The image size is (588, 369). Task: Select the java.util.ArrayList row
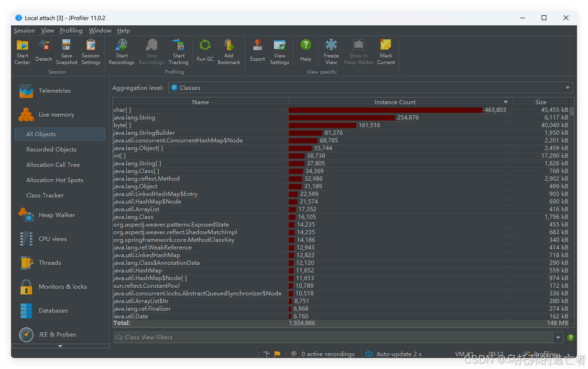(341, 209)
